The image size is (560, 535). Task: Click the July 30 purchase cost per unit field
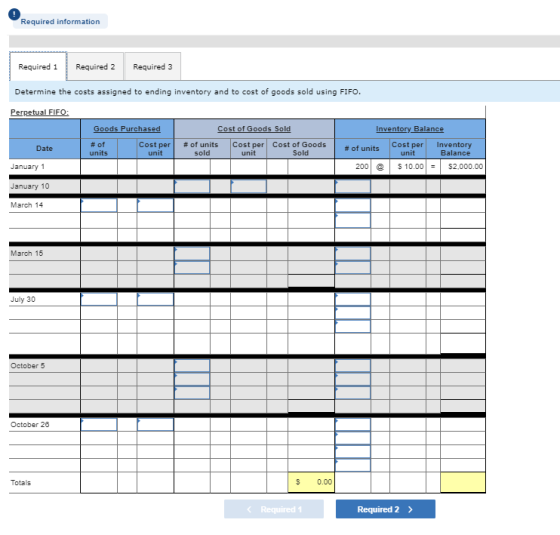155,299
